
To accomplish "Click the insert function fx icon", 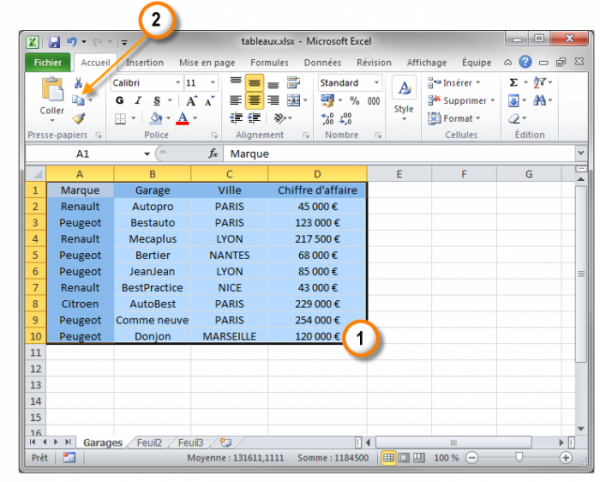I will [213, 154].
